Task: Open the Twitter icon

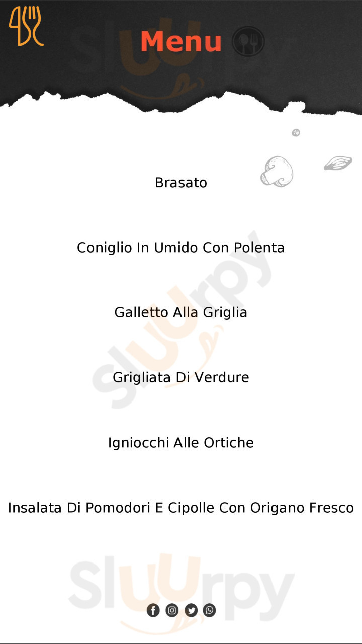Action: tap(191, 610)
